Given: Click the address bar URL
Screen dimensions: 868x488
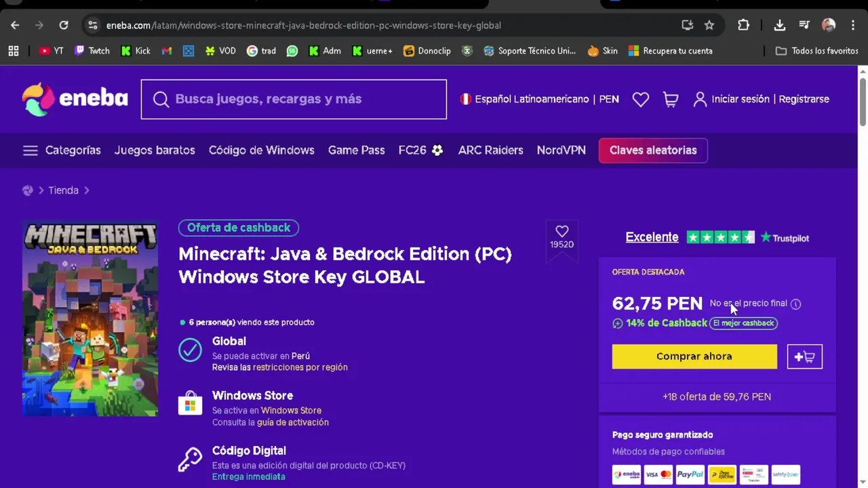Looking at the screenshot, I should coord(304,25).
